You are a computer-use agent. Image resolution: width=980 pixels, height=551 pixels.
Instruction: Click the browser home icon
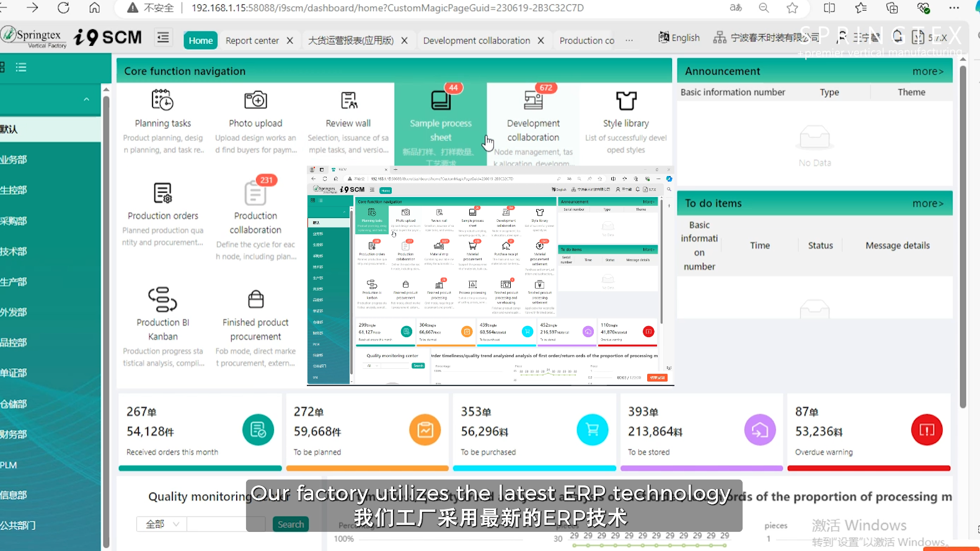(94, 8)
